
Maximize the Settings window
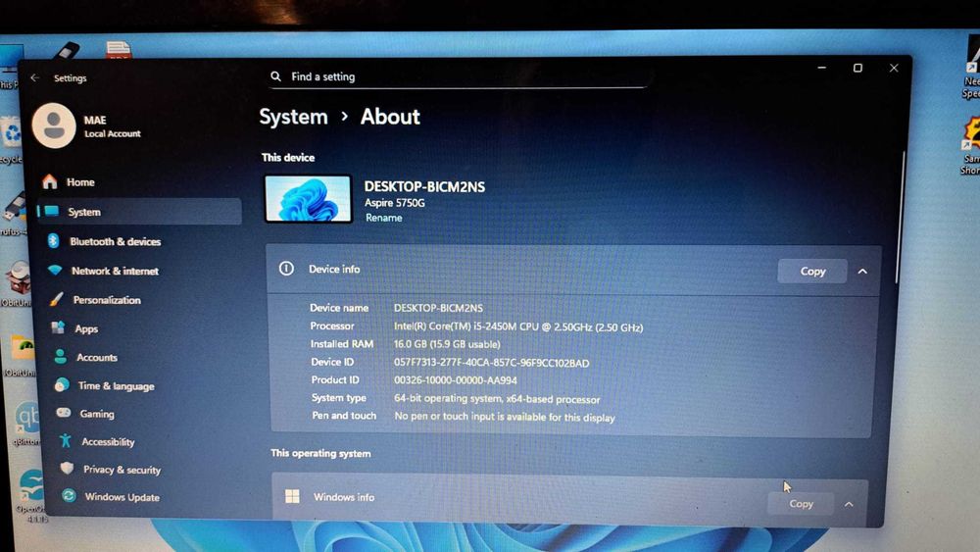tap(857, 68)
